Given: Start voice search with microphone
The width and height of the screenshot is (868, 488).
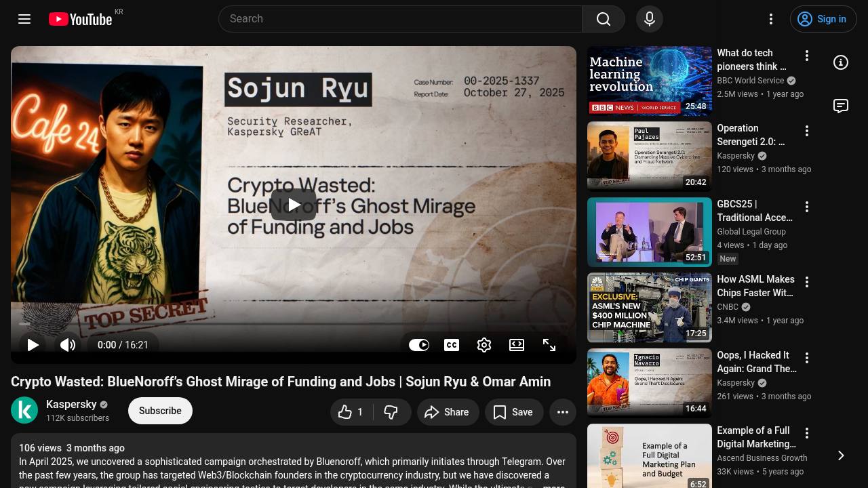Looking at the screenshot, I should click(x=649, y=19).
